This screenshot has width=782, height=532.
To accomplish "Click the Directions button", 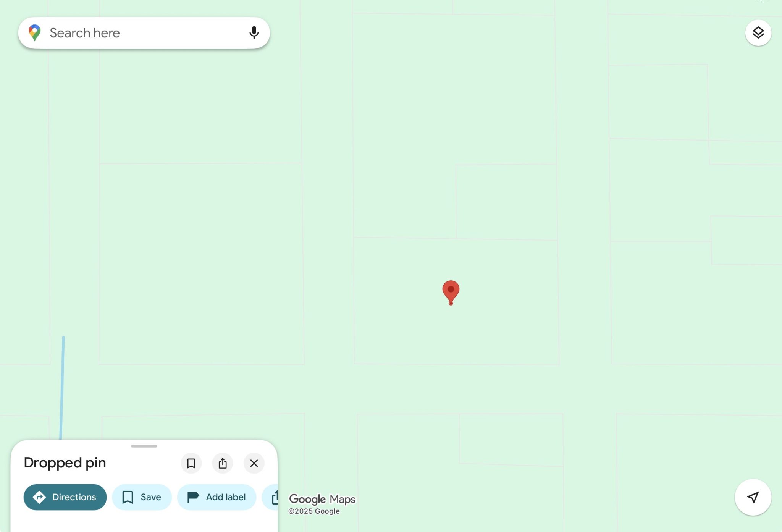I will coord(65,497).
